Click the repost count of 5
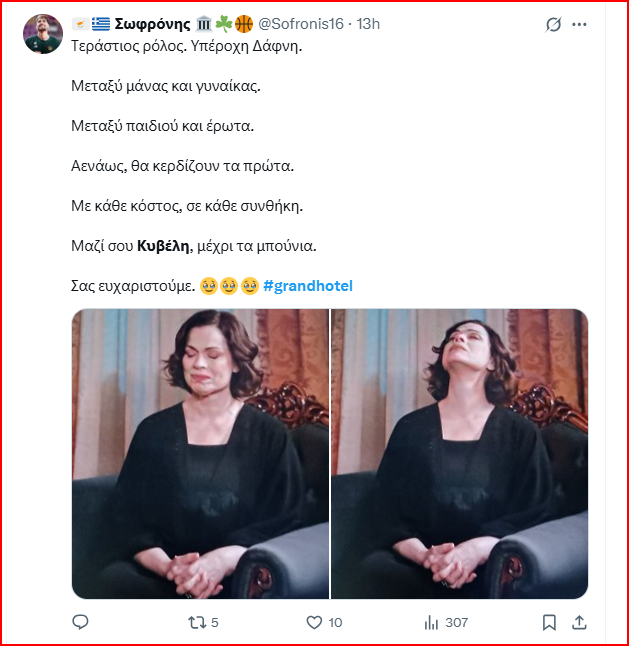The image size is (629, 646). 215,623
